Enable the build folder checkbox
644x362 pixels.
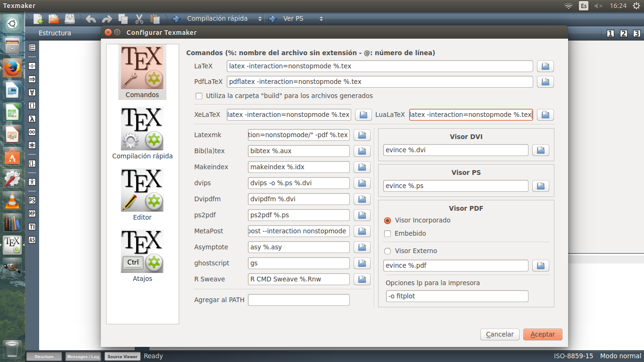tap(198, 96)
